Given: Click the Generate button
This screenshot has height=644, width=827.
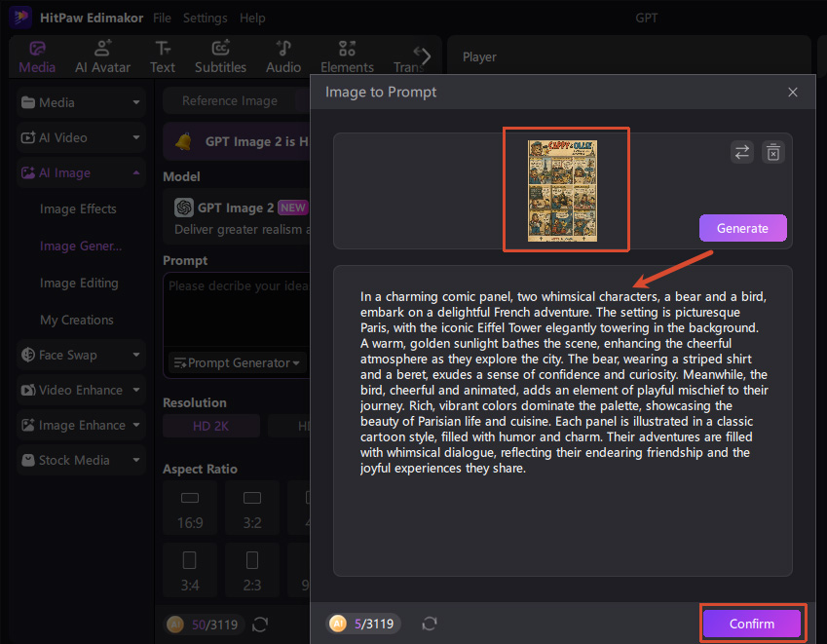Looking at the screenshot, I should [742, 228].
